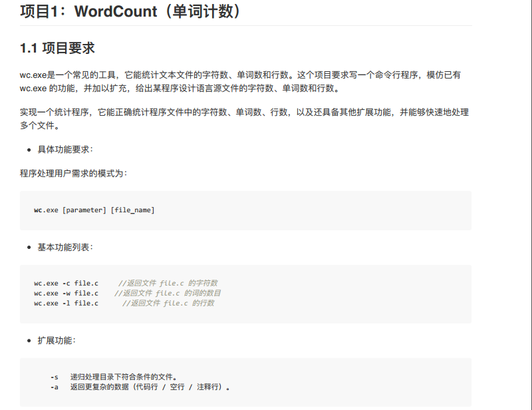The image size is (532, 410).
Task: Click the line '程序处理用户需求的模式为:'
Action: coord(74,173)
